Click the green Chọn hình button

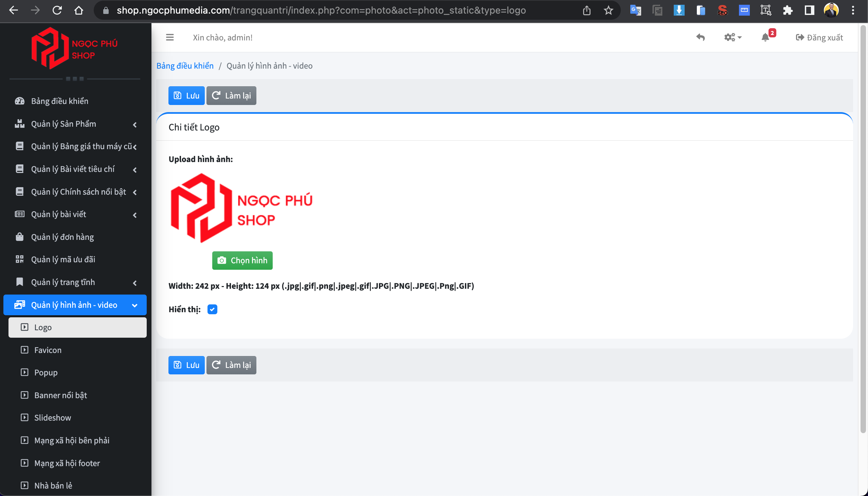click(x=242, y=261)
